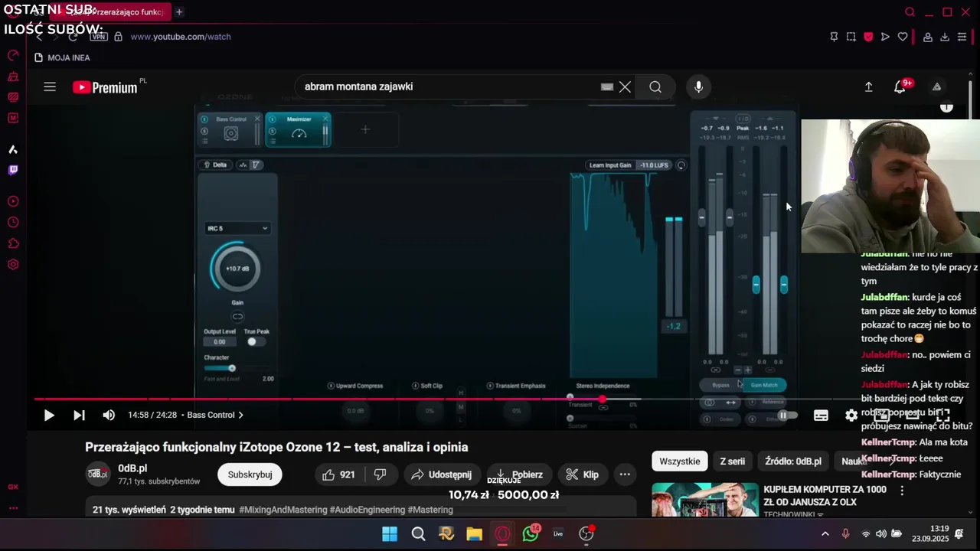Open Opera easy setup menu icon
Viewport: 980px width, 551px height.
[x=962, y=36]
